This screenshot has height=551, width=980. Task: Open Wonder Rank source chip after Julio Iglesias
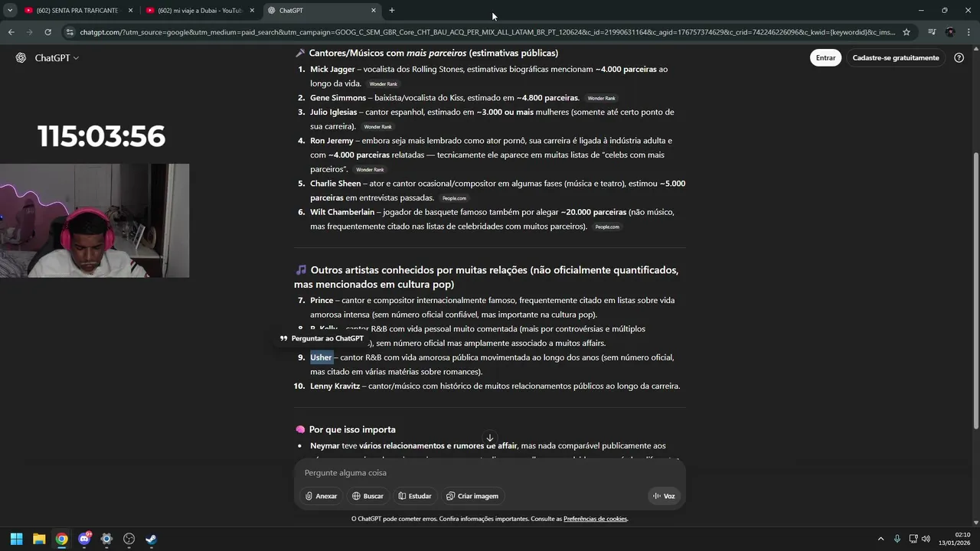coord(377,127)
